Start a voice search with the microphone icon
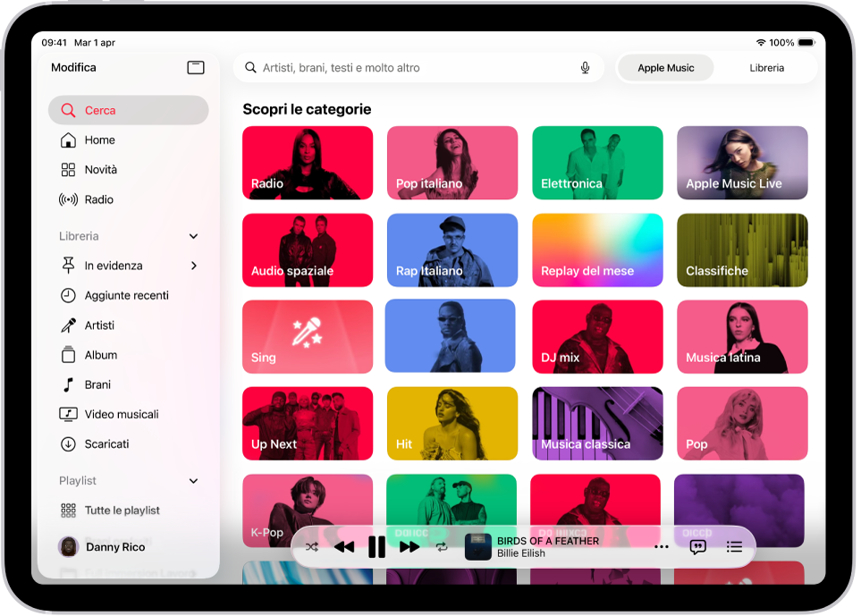The image size is (861, 616). [x=584, y=67]
